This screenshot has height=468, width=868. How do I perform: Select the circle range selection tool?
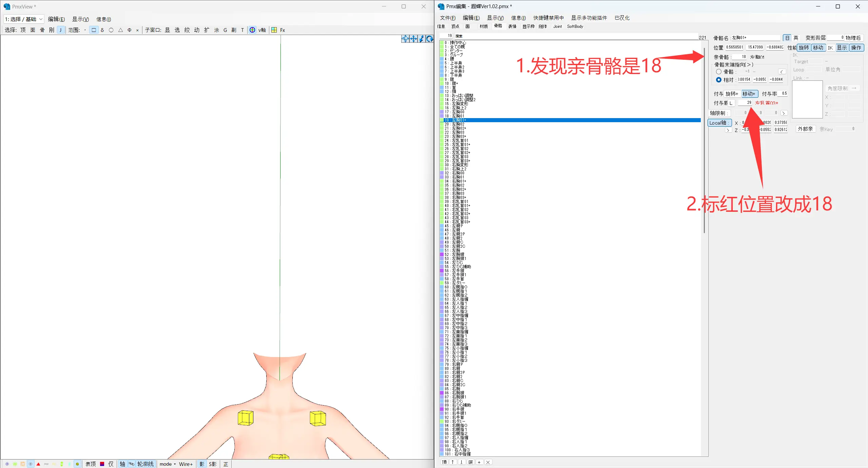pyautogui.click(x=111, y=30)
